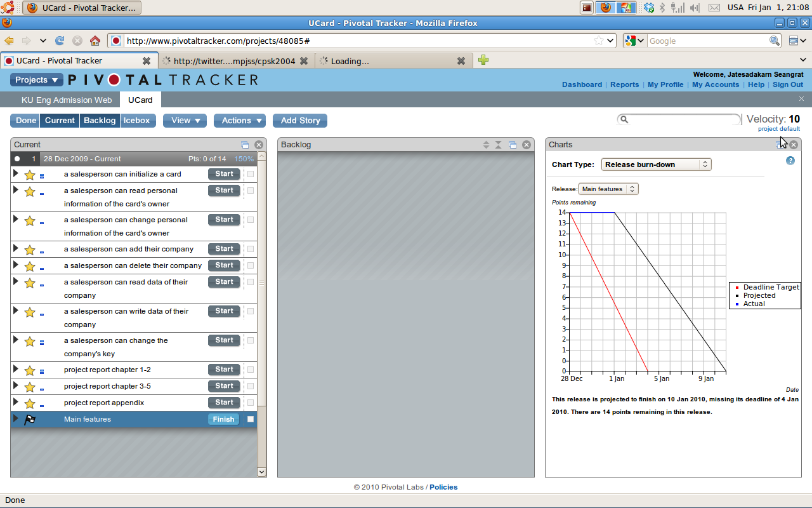The width and height of the screenshot is (812, 508).
Task: Open a new tab with the plus icon
Action: [483, 60]
